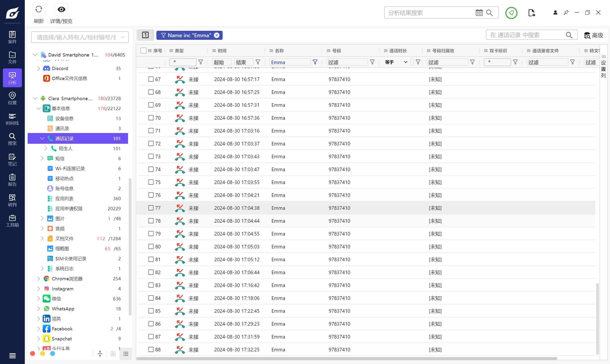Image resolution: width=610 pixels, height=364 pixels.
Task: Toggle the select-all checkbox in the header
Action: click(144, 51)
